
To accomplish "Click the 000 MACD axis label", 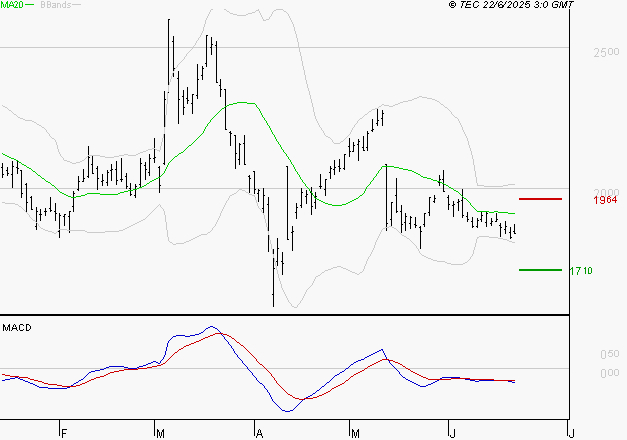I will [x=610, y=373].
